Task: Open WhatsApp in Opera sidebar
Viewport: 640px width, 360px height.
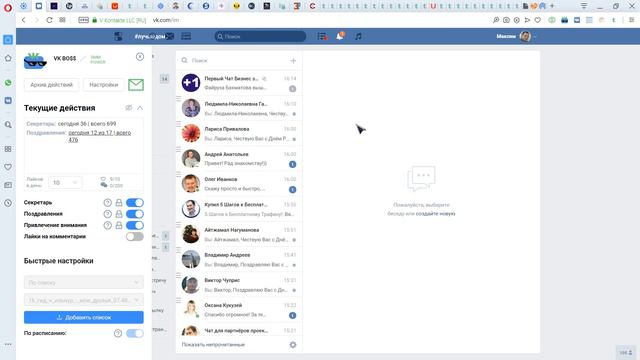Action: pos(8,83)
